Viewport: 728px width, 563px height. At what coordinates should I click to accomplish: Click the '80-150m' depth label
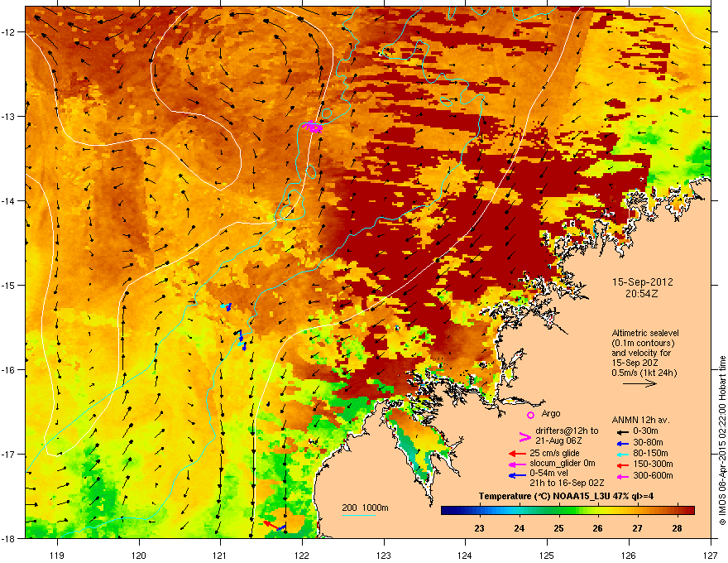tap(650, 454)
